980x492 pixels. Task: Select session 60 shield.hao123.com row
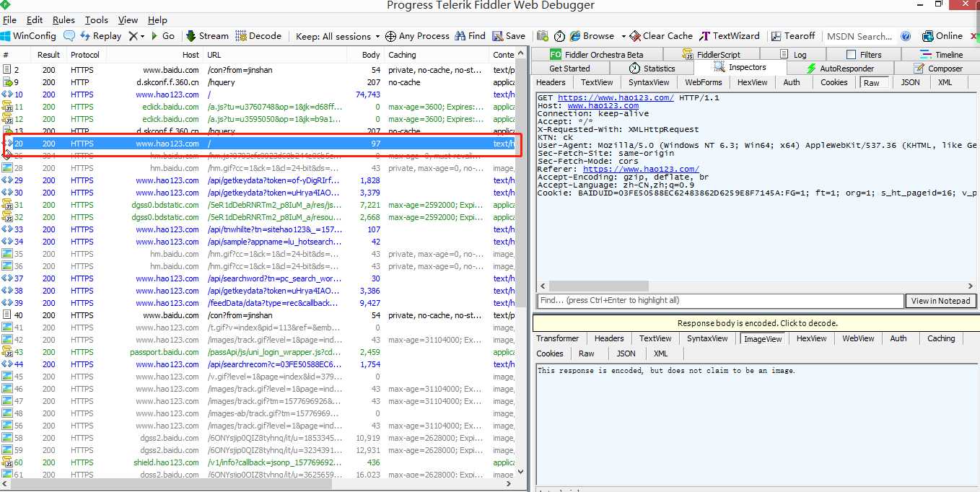pos(258,462)
